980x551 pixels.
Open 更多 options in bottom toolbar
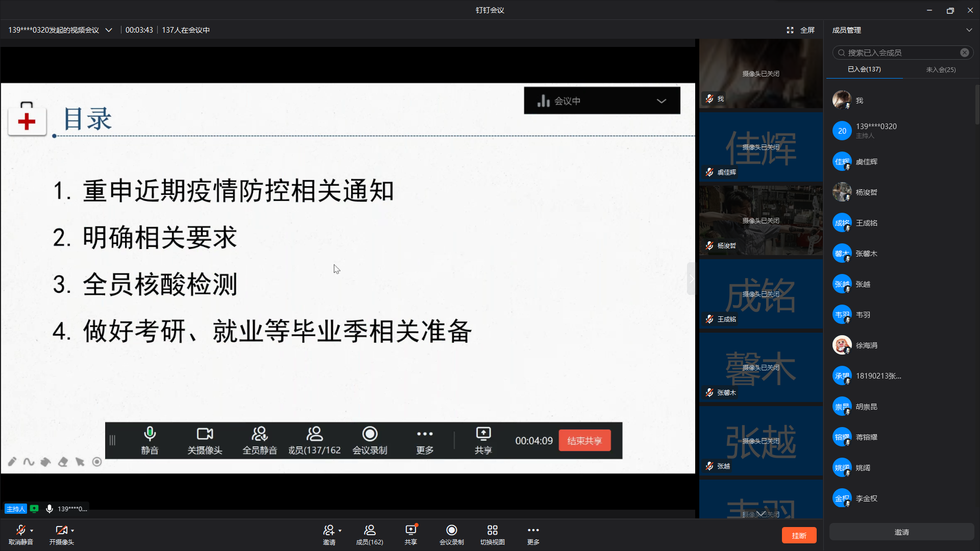coord(533,531)
